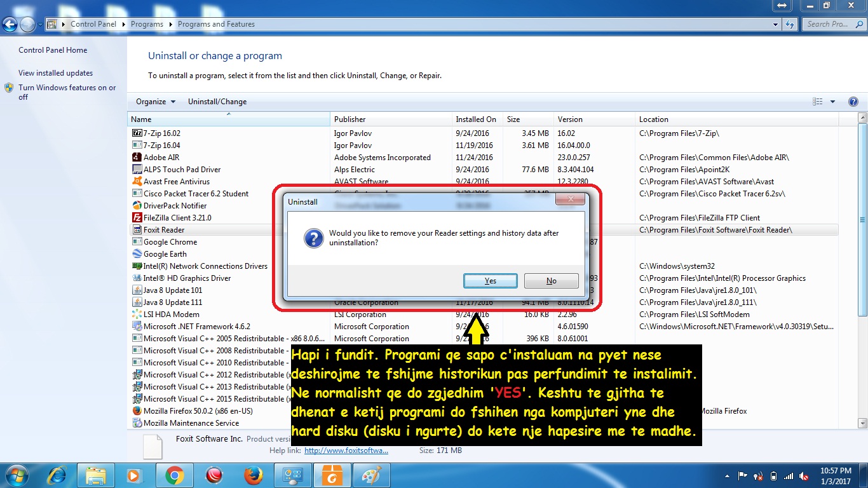The image size is (868, 488).
Task: Select the LSI HDA Modem icon
Action: click(137, 315)
